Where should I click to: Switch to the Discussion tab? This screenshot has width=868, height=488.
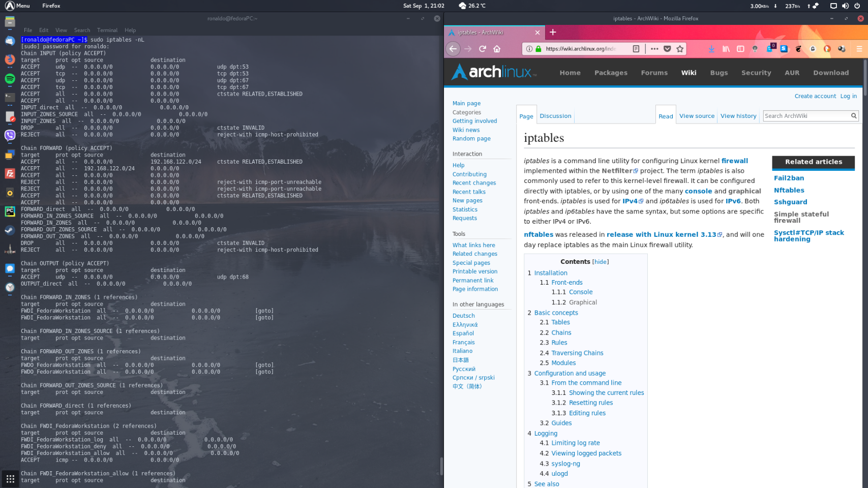coord(555,116)
